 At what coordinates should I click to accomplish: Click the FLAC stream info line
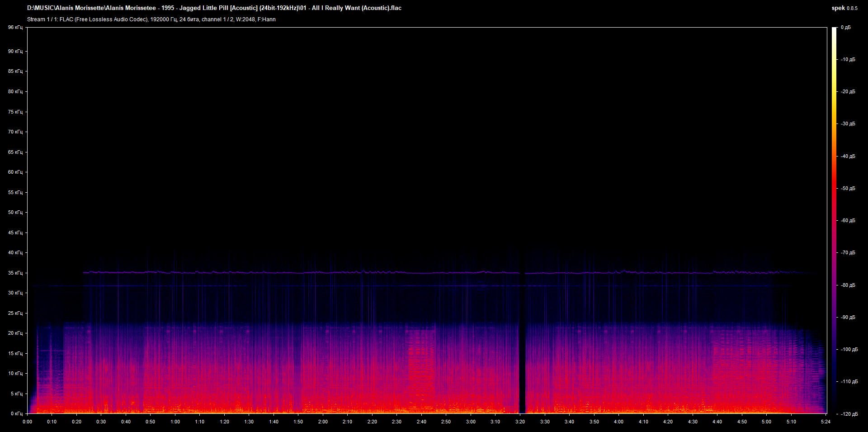click(x=151, y=19)
